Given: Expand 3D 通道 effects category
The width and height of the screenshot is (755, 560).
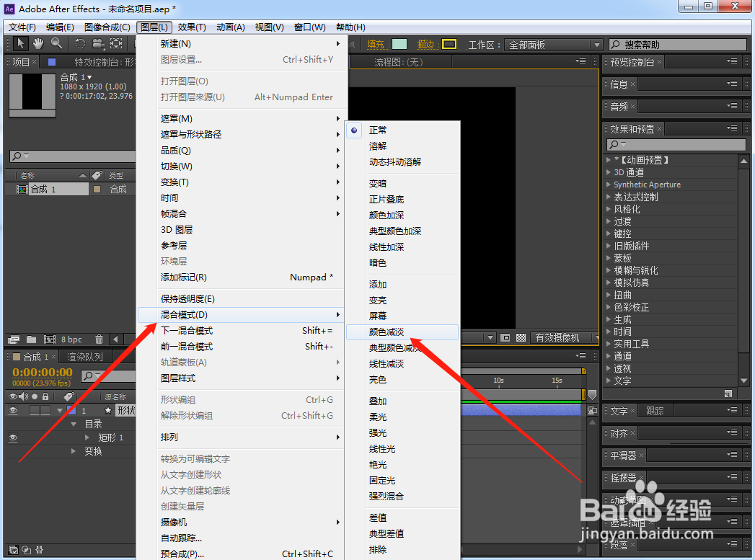Looking at the screenshot, I should tap(608, 172).
